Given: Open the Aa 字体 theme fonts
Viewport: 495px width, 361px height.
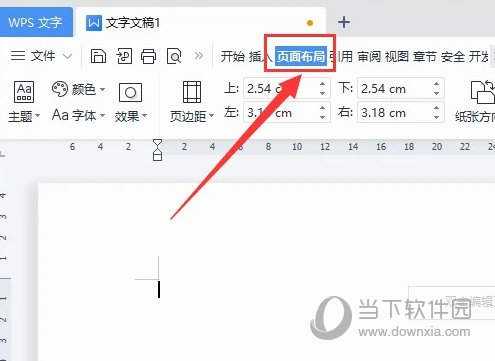Looking at the screenshot, I should click(x=74, y=115).
